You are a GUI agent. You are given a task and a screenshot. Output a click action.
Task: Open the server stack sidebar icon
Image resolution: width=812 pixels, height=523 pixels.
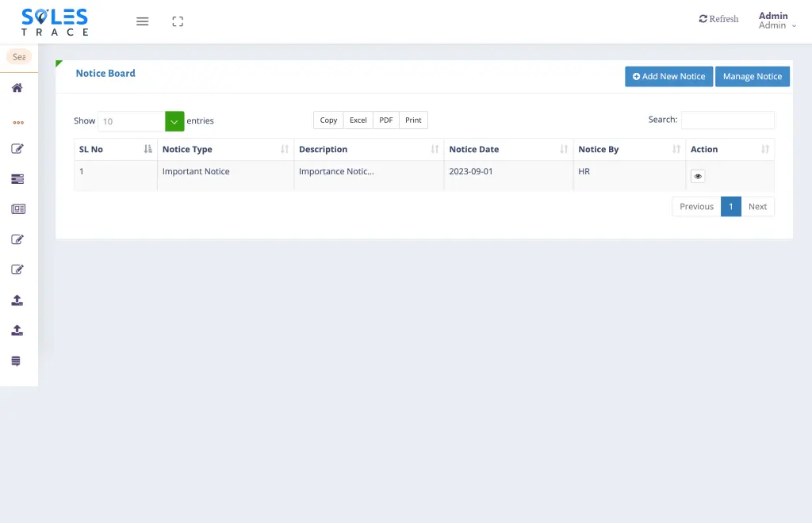(17, 179)
